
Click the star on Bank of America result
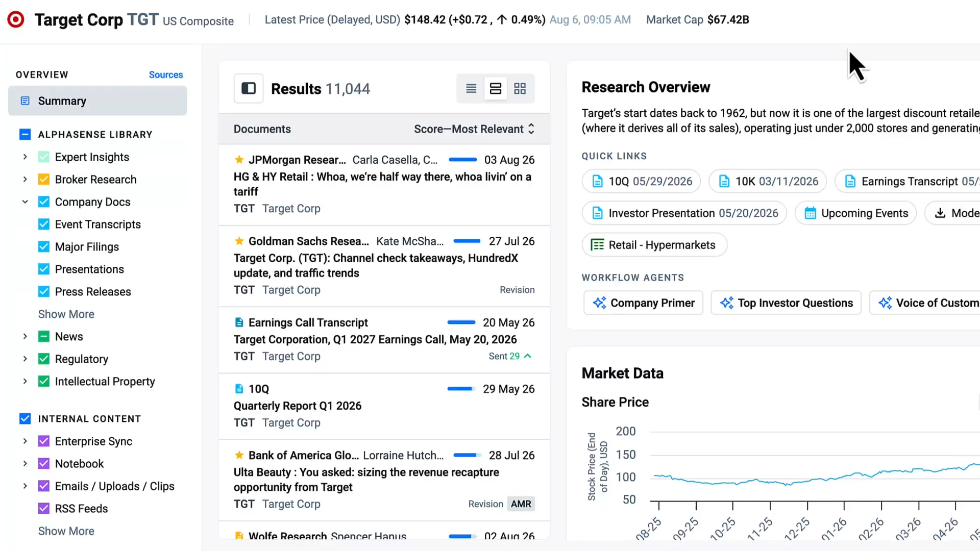coord(239,455)
